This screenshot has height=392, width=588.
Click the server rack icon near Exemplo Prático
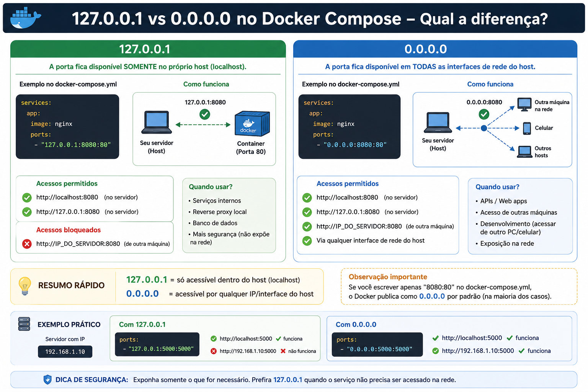tap(24, 324)
